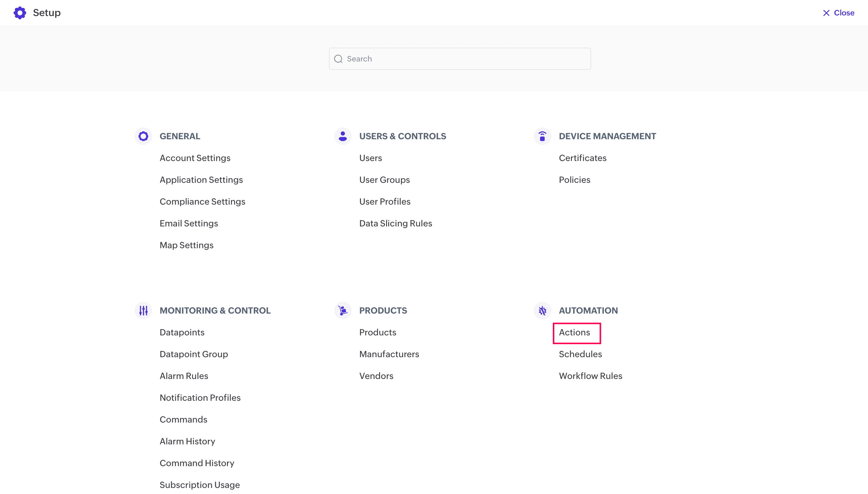Click the Monitoring & Control sliders icon

click(x=143, y=311)
